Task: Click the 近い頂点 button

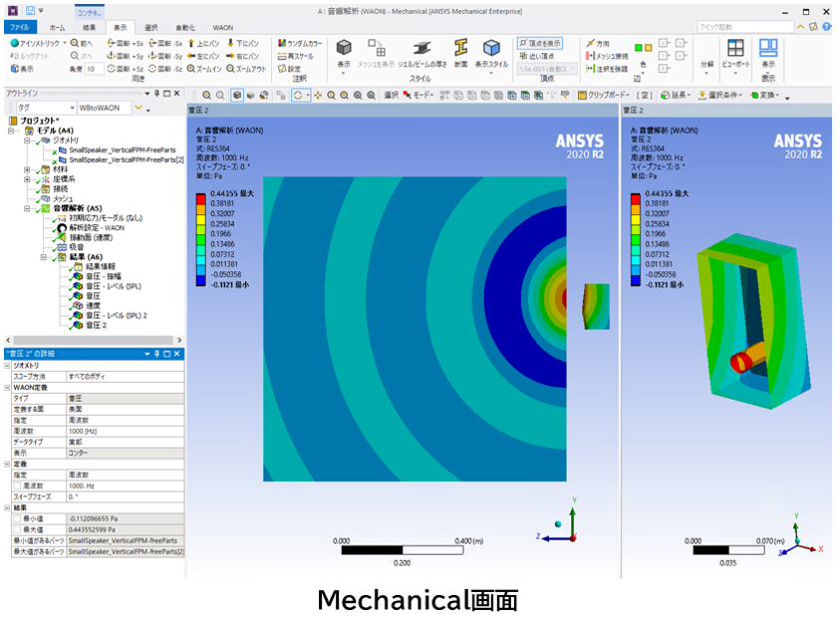Action: tap(537, 56)
